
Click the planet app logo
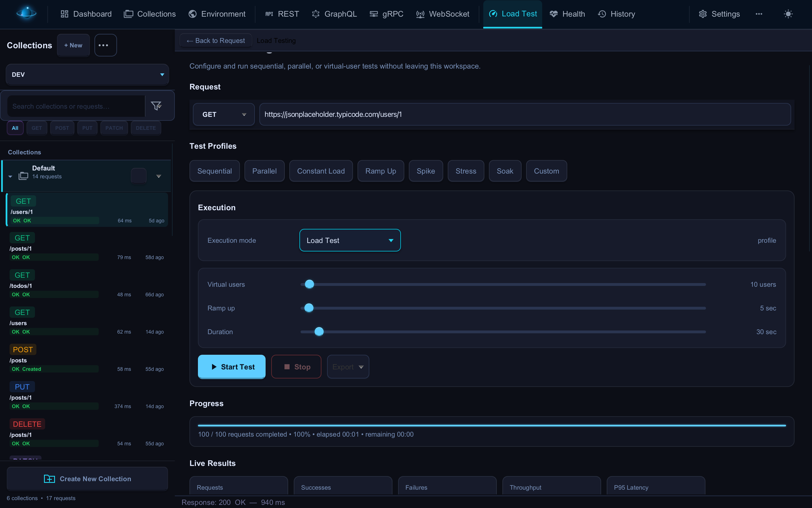tap(27, 14)
